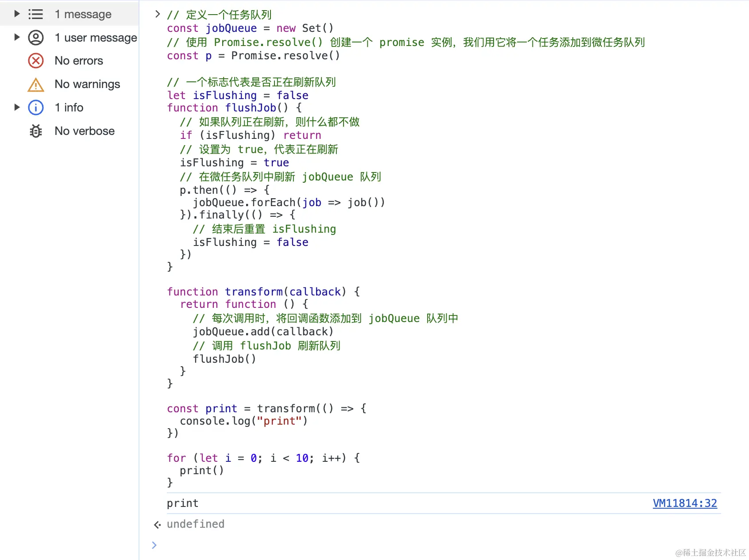Click the "const jobQueue = new Set()" code line
Viewport: 749px width, 560px height.
pos(250,28)
